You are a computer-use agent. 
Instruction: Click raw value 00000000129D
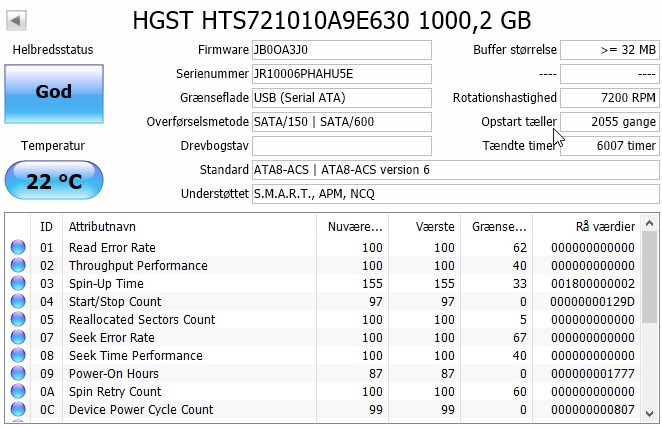pyautogui.click(x=593, y=302)
